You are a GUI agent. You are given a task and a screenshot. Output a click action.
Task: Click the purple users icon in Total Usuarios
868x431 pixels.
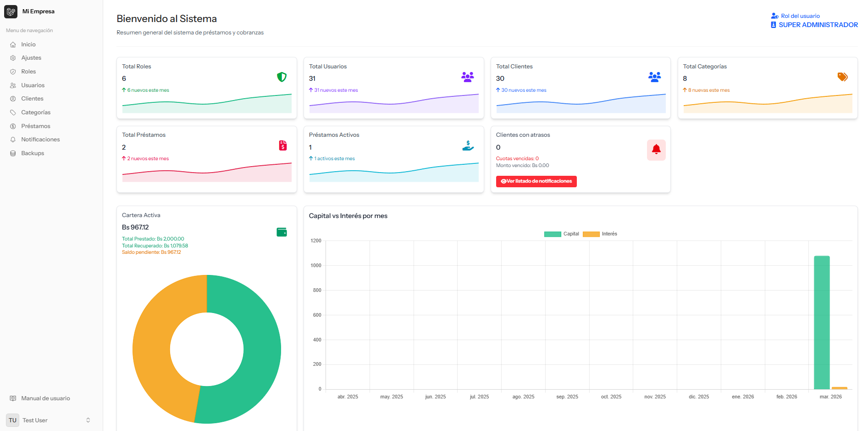tap(467, 77)
